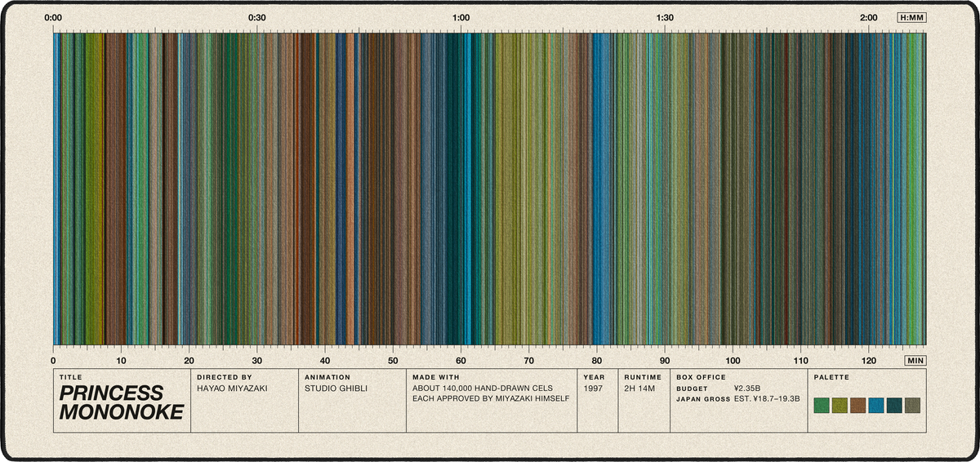The height and width of the screenshot is (462, 980).
Task: Click the 0:30 marker on top axis
Action: (257, 17)
